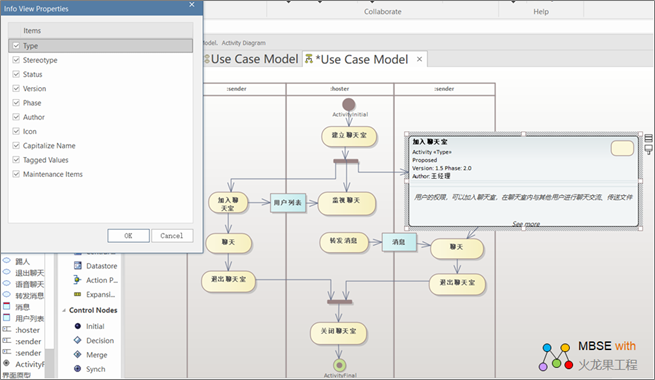Disable the Maintenance Items checkbox
The width and height of the screenshot is (655, 380).
coord(16,174)
